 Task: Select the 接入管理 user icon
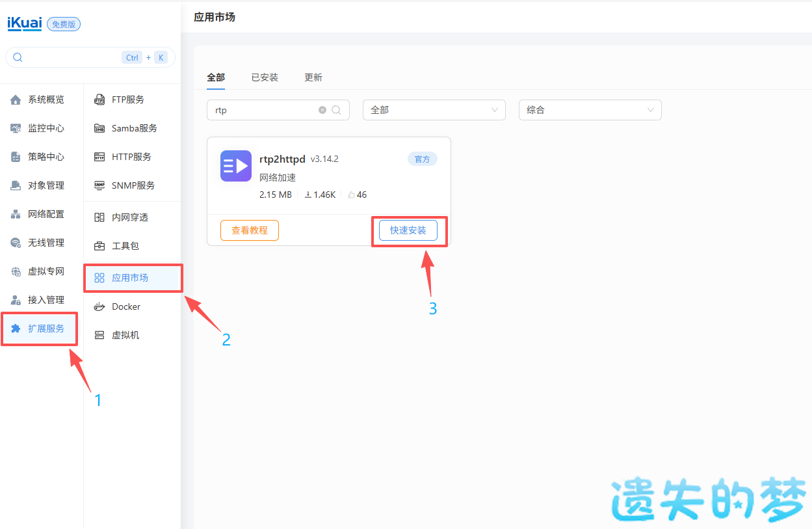16,300
